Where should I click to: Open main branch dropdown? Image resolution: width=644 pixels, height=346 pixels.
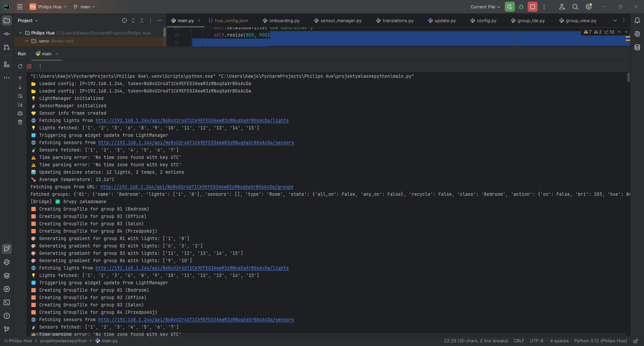pos(85,7)
